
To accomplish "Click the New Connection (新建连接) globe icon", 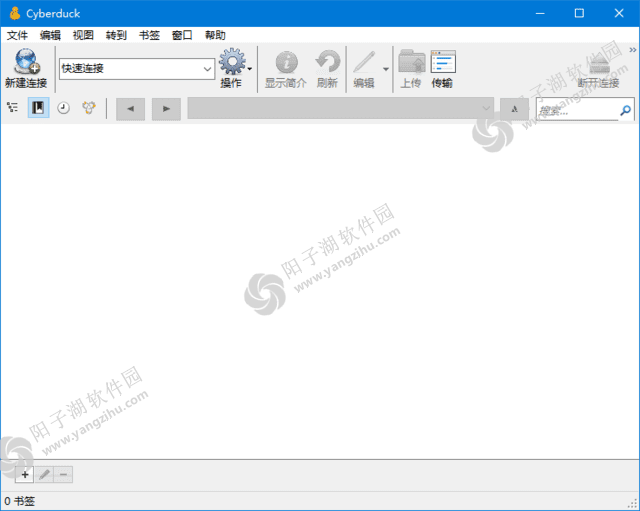I will (x=27, y=61).
